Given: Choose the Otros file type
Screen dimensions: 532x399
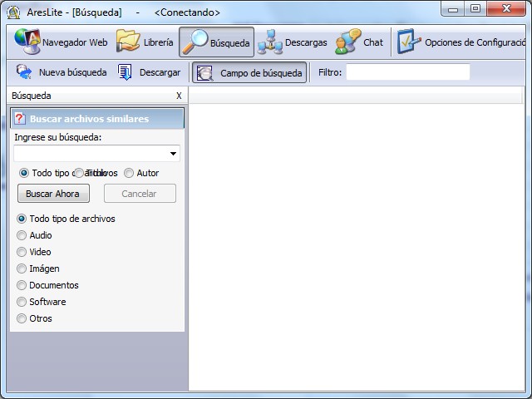Looking at the screenshot, I should (22, 318).
